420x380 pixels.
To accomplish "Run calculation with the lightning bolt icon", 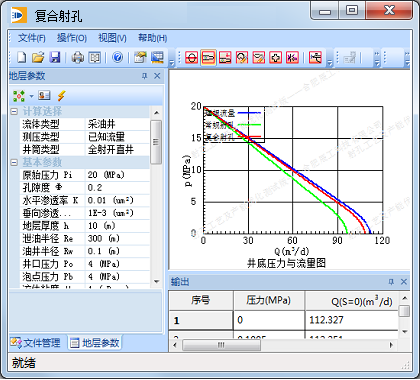I will (x=61, y=96).
